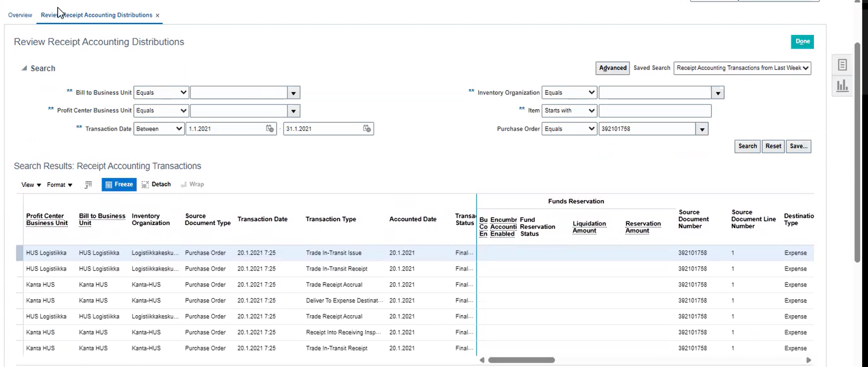The image size is (868, 367).
Task: Click the Source Document Number column header
Action: point(693,219)
